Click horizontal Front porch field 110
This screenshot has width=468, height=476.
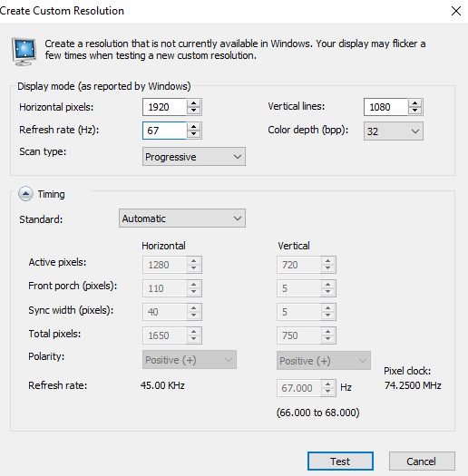pos(164,288)
